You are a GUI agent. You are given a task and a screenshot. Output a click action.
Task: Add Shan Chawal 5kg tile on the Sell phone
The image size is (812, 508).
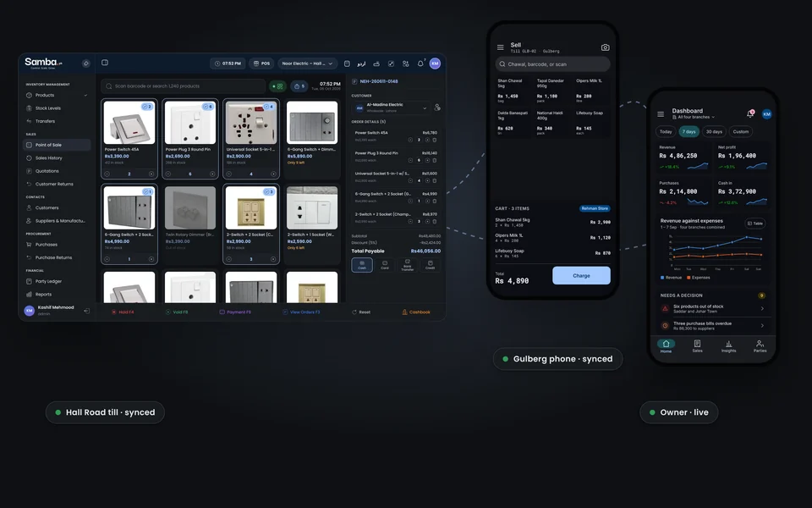(x=513, y=91)
